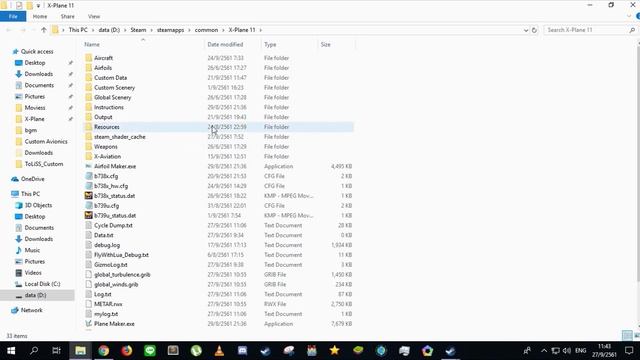Viewport: 640px width, 360px height.
Task: Open Firefox from the taskbar
Action: [x=127, y=351]
